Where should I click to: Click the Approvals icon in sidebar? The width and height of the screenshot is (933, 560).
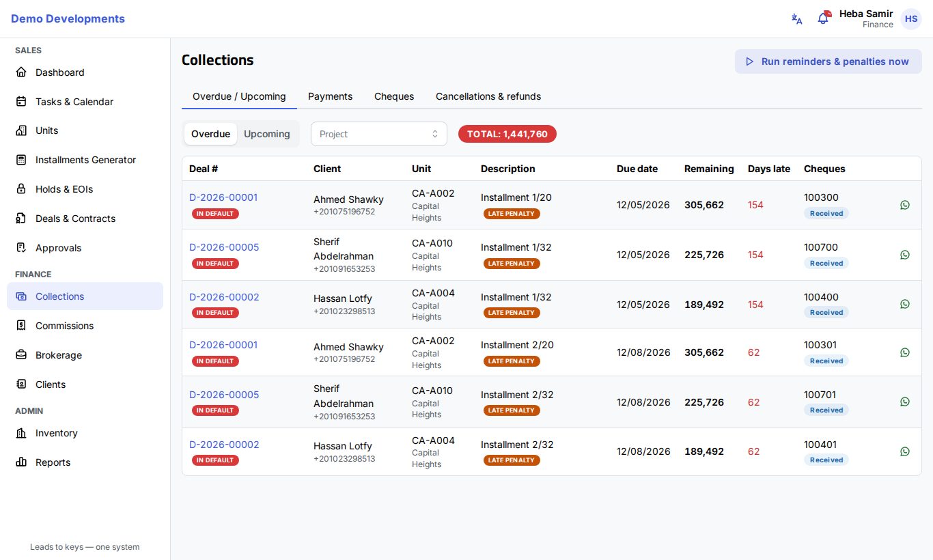click(21, 248)
